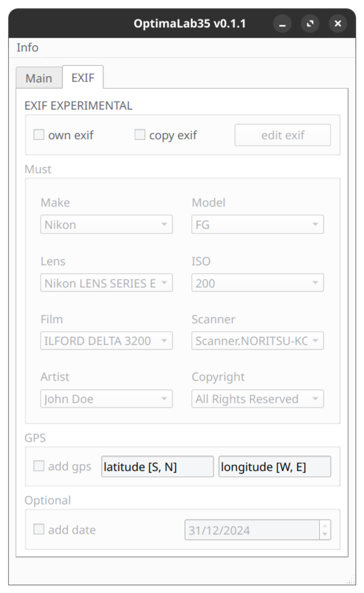Viewport: 364px width, 593px height.
Task: Increase the date with the up arrow
Action: point(325,525)
